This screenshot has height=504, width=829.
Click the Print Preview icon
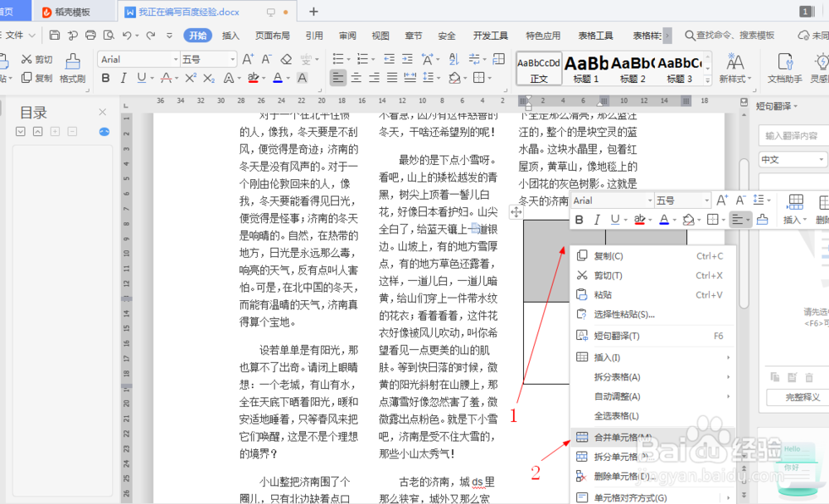pyautogui.click(x=109, y=35)
